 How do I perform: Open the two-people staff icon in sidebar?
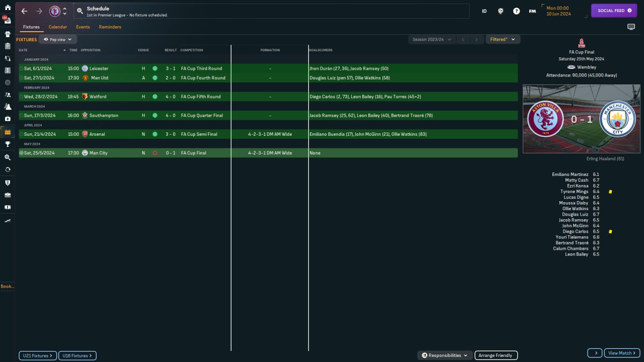tap(8, 95)
